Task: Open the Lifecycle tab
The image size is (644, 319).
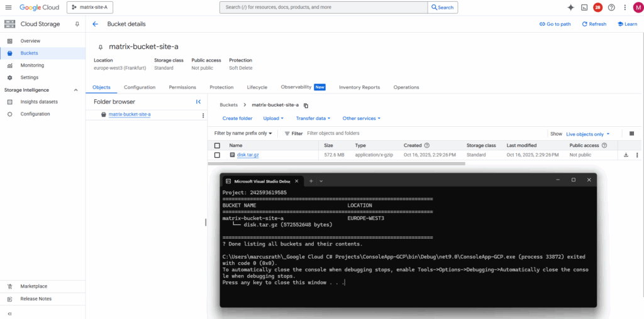Action: tap(257, 87)
